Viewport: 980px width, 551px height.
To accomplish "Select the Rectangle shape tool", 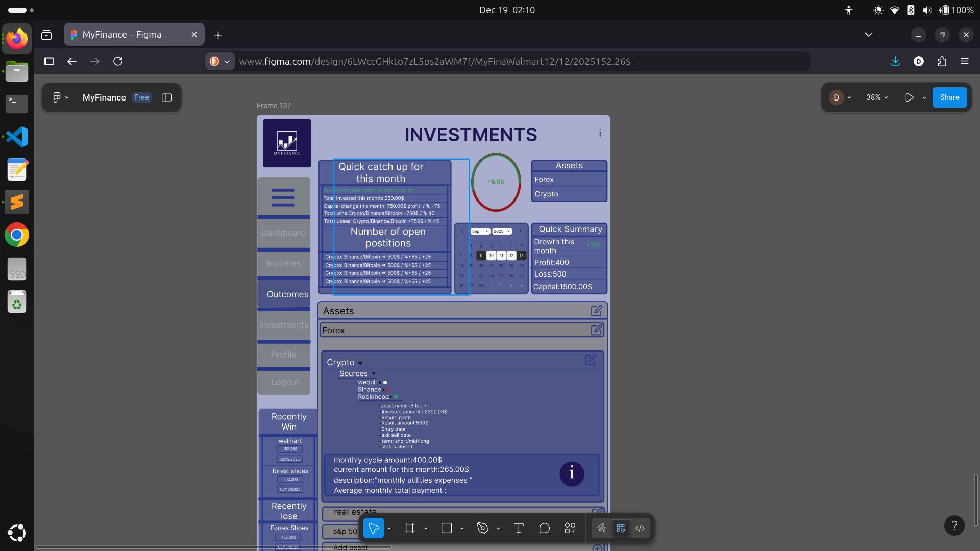I will 447,528.
